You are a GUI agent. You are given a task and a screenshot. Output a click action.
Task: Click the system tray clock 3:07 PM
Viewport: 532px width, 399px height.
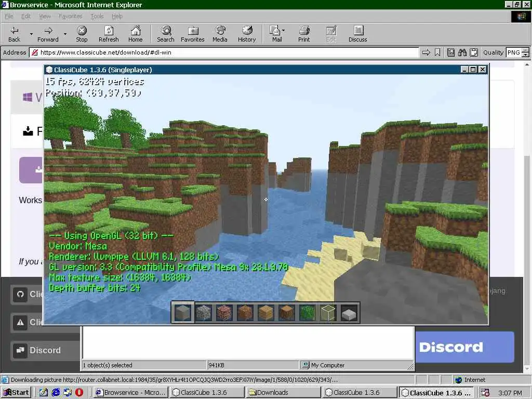[510, 393]
